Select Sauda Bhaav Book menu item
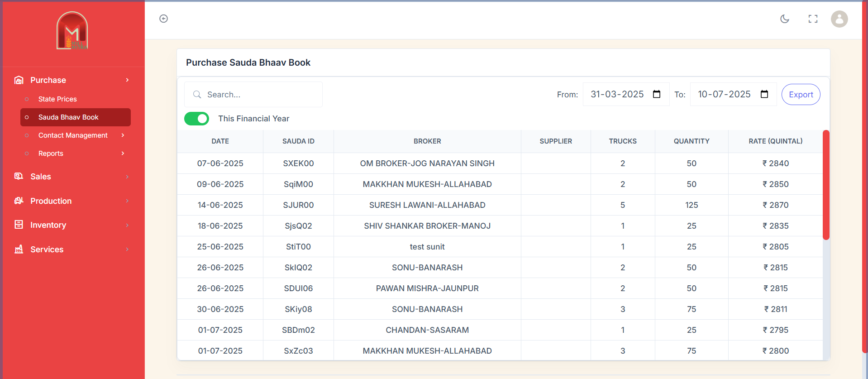 click(x=68, y=117)
